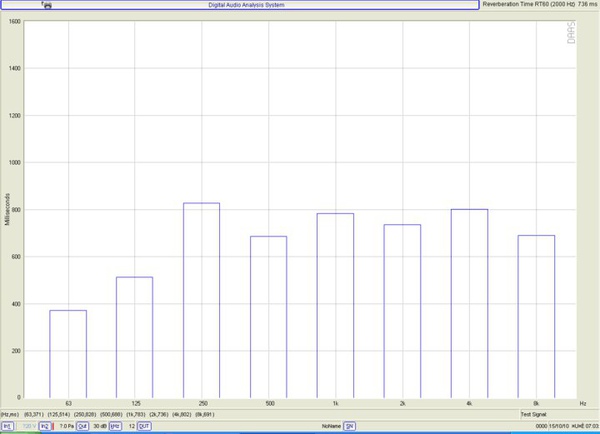This screenshot has height=434, width=600.
Task: Click the 63 Hz bar in the chart
Action: pyautogui.click(x=68, y=354)
